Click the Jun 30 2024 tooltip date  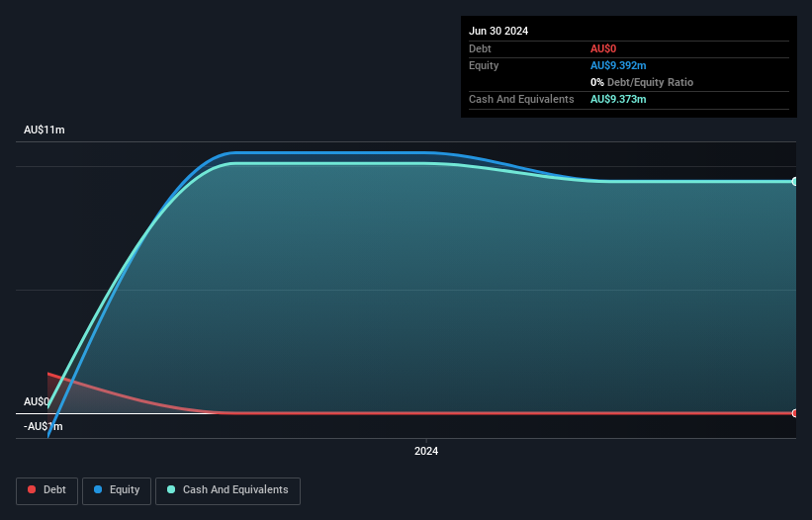pos(498,31)
